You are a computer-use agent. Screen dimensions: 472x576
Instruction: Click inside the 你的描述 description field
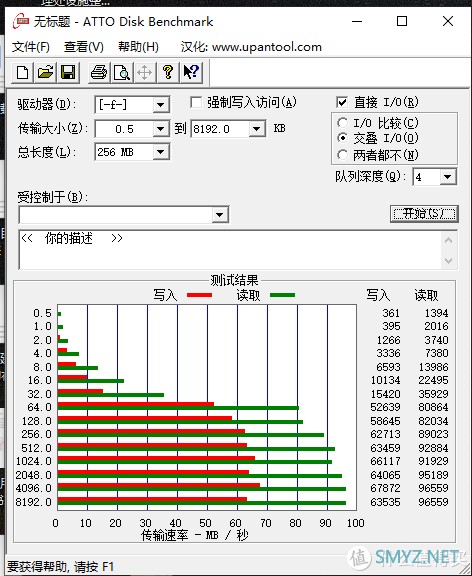(231, 250)
